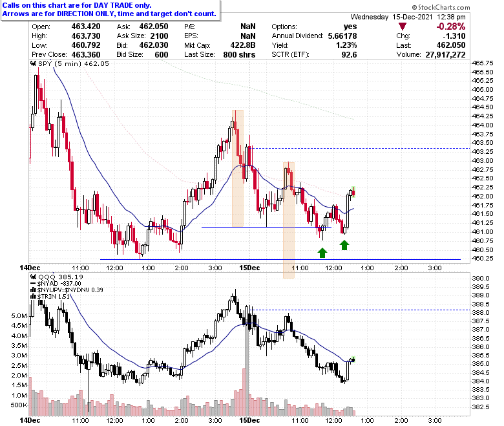Click the DIRECTION ONLY disclaimer line
This screenshot has height=426, width=504.
109,14
